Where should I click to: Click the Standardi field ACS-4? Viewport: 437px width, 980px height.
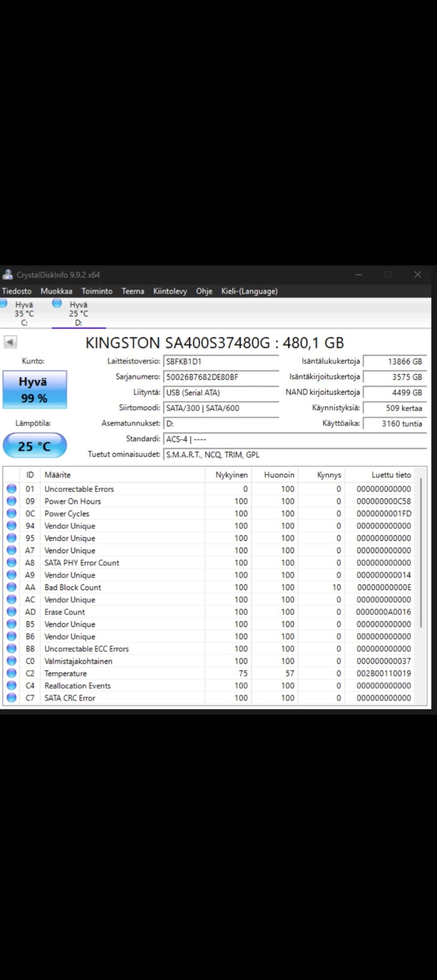[x=295, y=439]
